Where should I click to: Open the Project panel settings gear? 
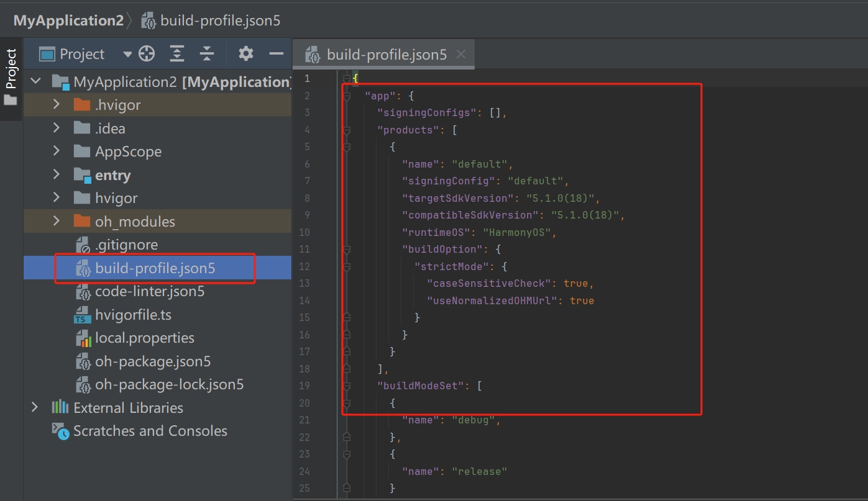[246, 54]
